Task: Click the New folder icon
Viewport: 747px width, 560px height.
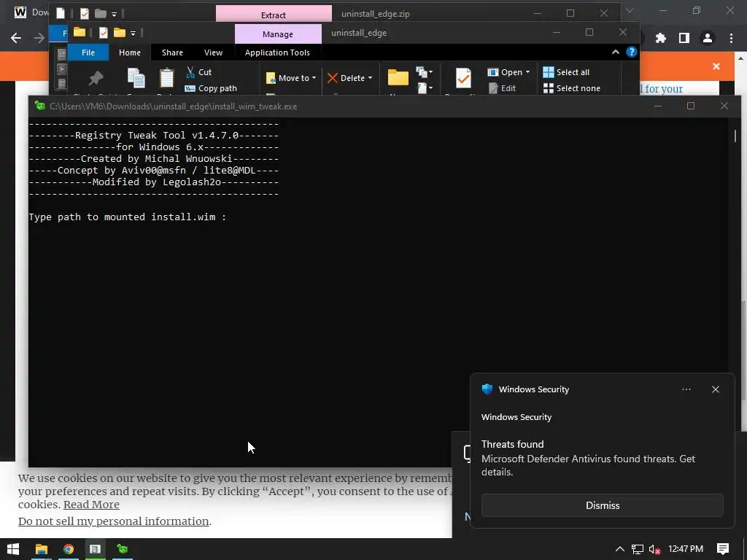Action: (x=398, y=77)
